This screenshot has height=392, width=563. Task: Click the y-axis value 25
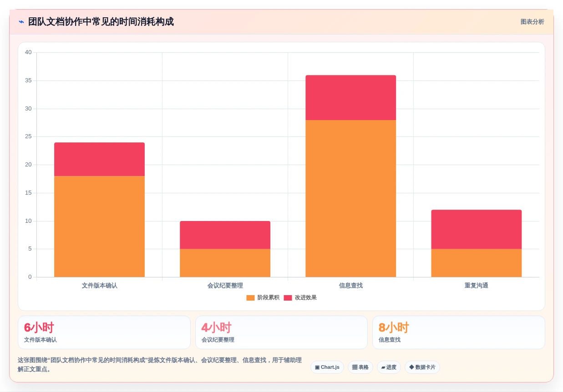(x=28, y=136)
